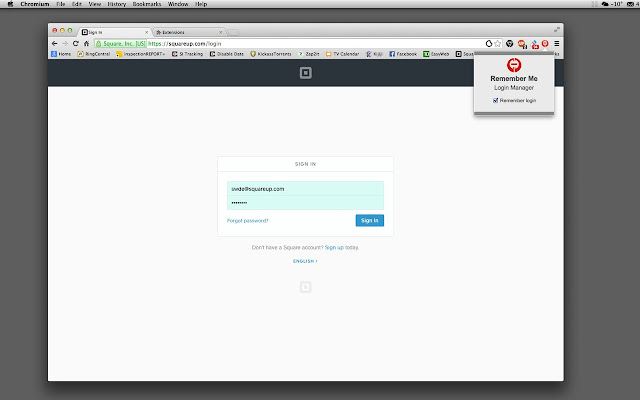Follow the Sign up link
This screenshot has height=400, width=640.
click(x=334, y=247)
